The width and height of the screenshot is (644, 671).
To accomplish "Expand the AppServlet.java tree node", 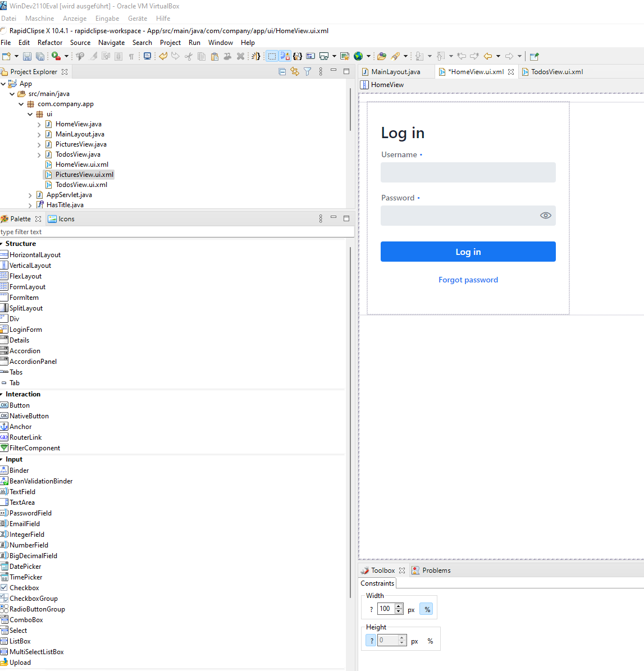I will click(x=30, y=195).
